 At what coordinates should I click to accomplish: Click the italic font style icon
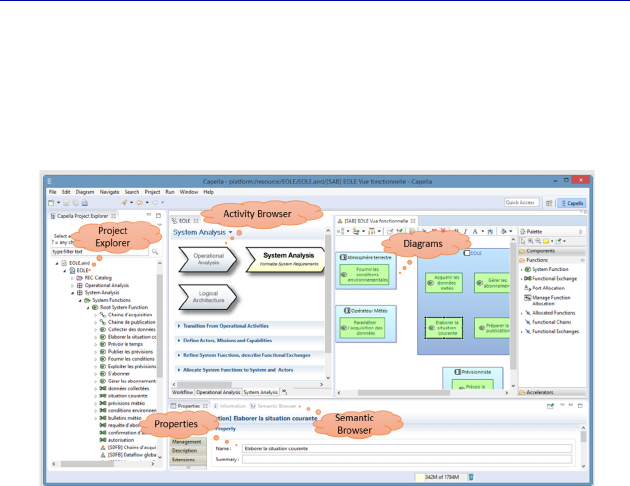[465, 231]
